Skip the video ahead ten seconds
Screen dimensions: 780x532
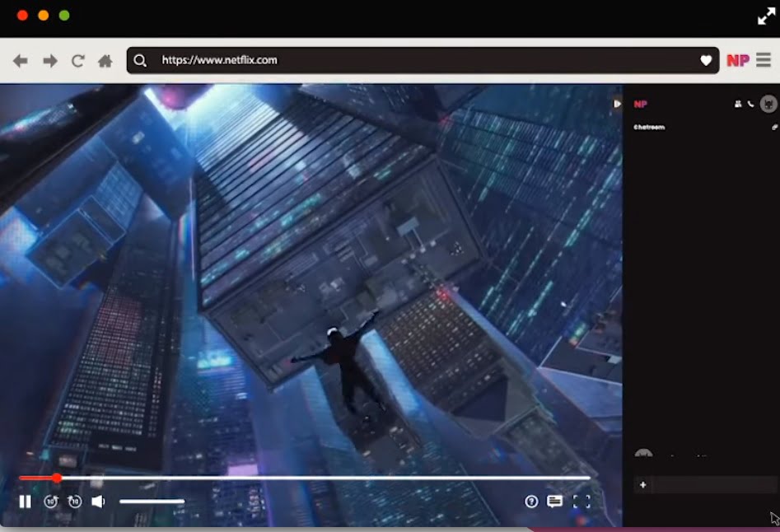tap(75, 502)
